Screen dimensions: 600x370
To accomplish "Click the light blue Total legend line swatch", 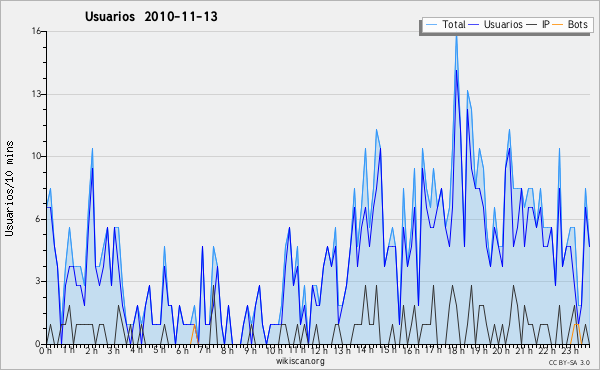I will tap(431, 25).
